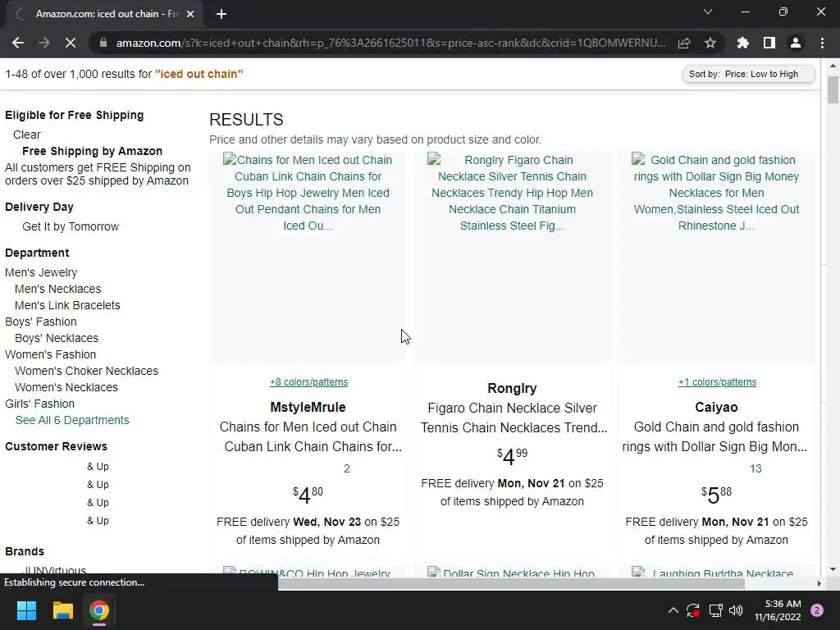Click the lock icon in the address bar
840x630 pixels.
[103, 43]
